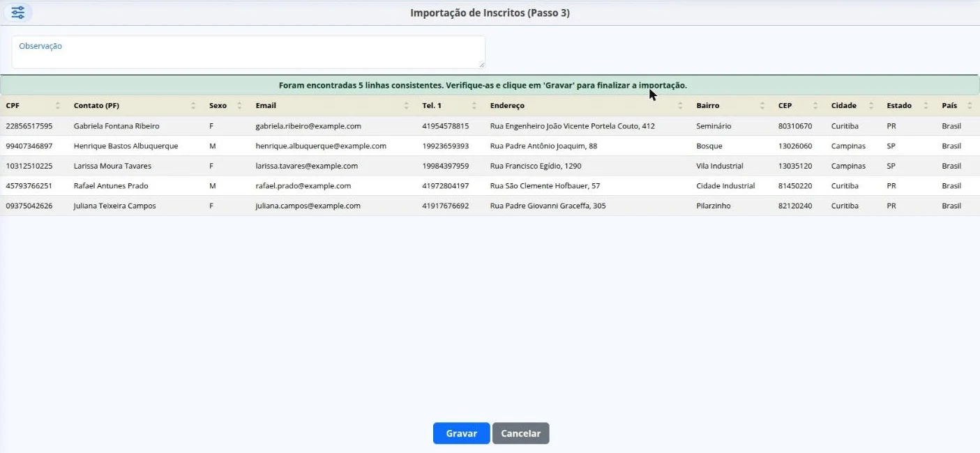Cancel the import with Cancelar

pyautogui.click(x=521, y=433)
